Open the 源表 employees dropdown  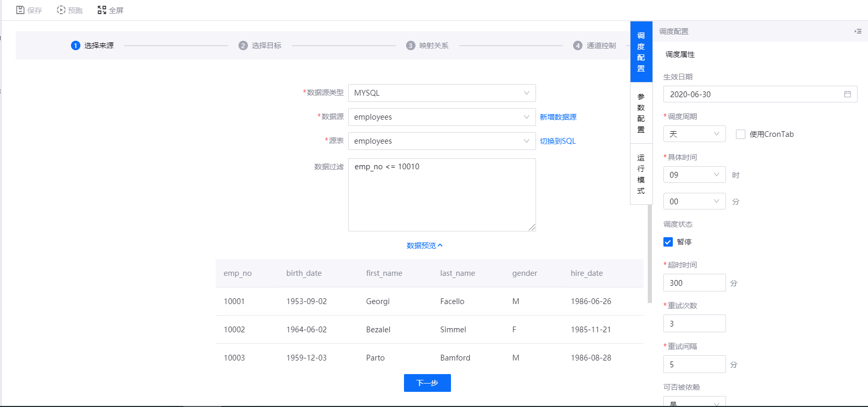tap(442, 141)
